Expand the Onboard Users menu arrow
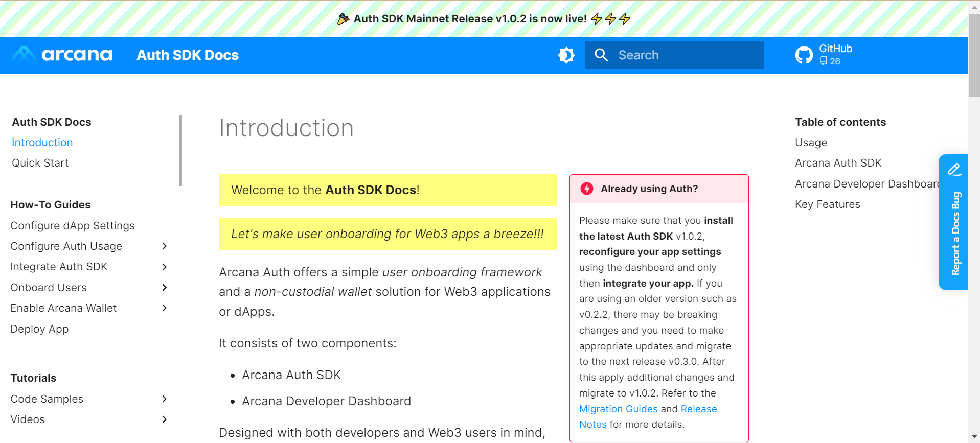980x443 pixels. (165, 288)
